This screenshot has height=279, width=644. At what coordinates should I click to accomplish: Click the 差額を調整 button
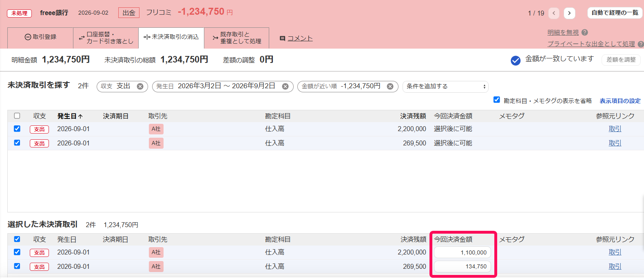pyautogui.click(x=621, y=60)
